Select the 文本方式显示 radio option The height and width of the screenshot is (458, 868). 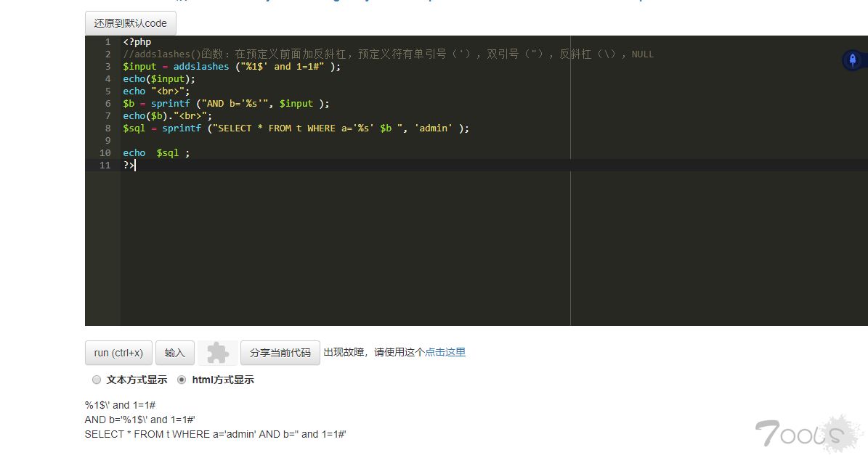point(97,380)
